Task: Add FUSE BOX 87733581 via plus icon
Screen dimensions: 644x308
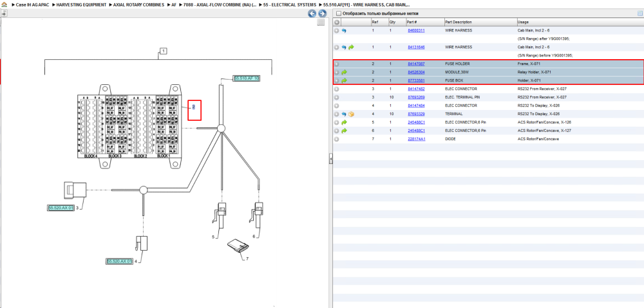Action: [337, 80]
